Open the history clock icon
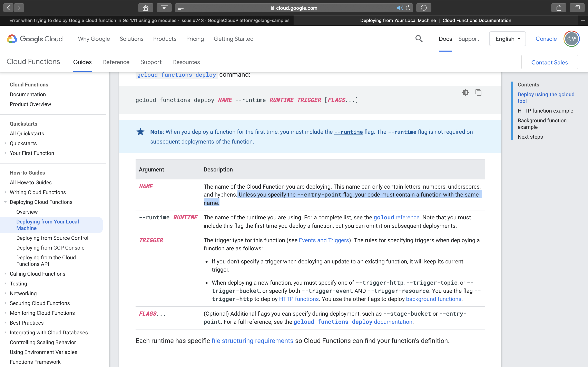 click(x=423, y=8)
